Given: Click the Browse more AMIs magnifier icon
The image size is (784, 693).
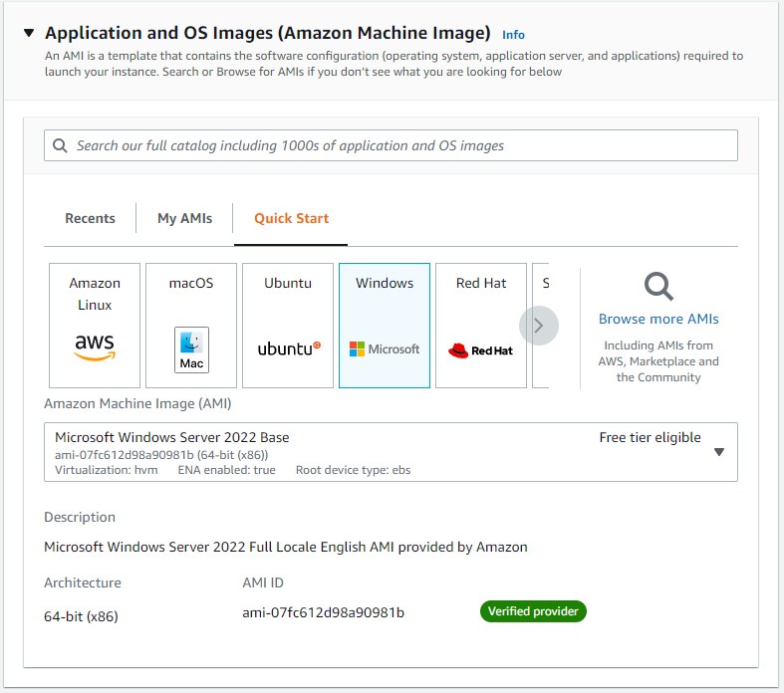Looking at the screenshot, I should pos(658,287).
